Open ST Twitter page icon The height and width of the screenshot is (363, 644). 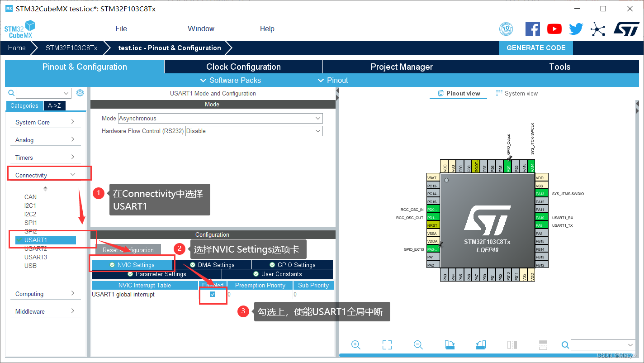[x=576, y=29]
